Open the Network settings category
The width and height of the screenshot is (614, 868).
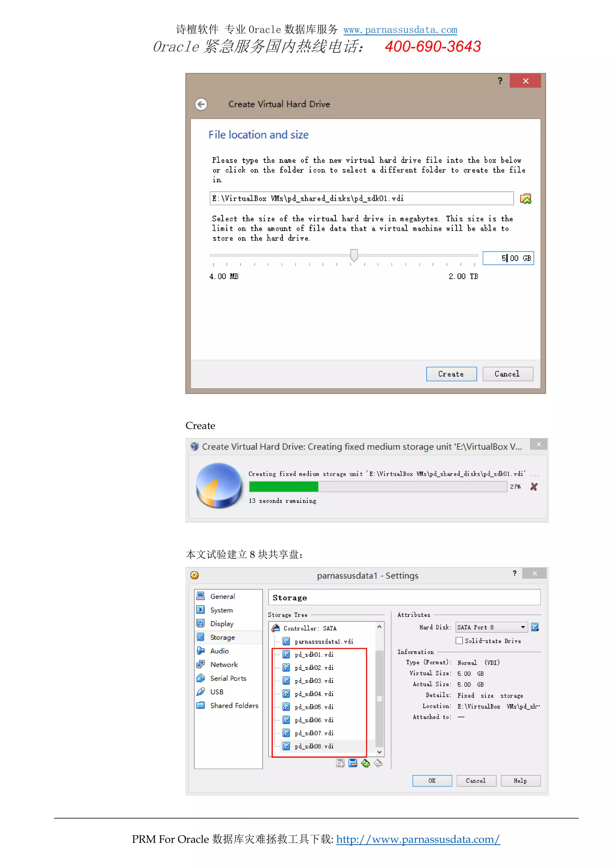click(228, 664)
